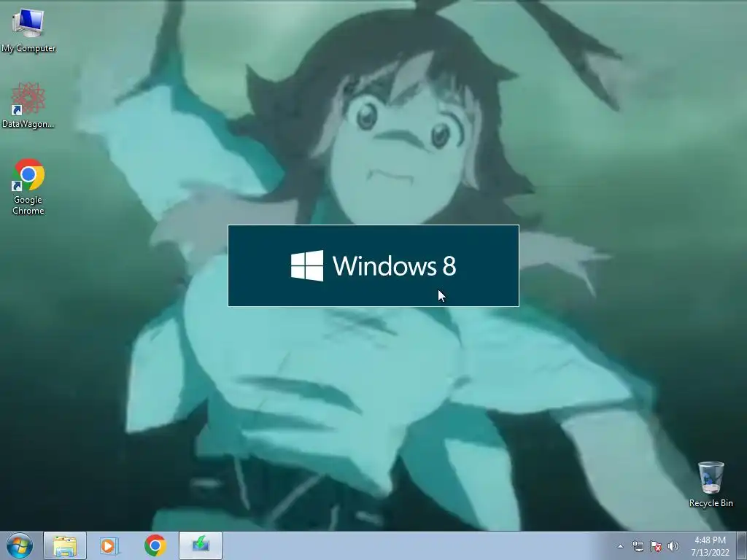
Task: Show hidden tray icons arrow
Action: (620, 546)
